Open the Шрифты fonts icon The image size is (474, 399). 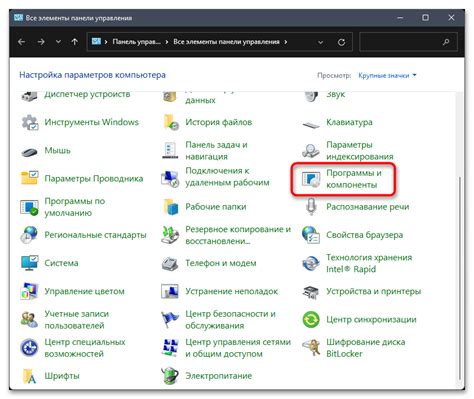point(29,376)
